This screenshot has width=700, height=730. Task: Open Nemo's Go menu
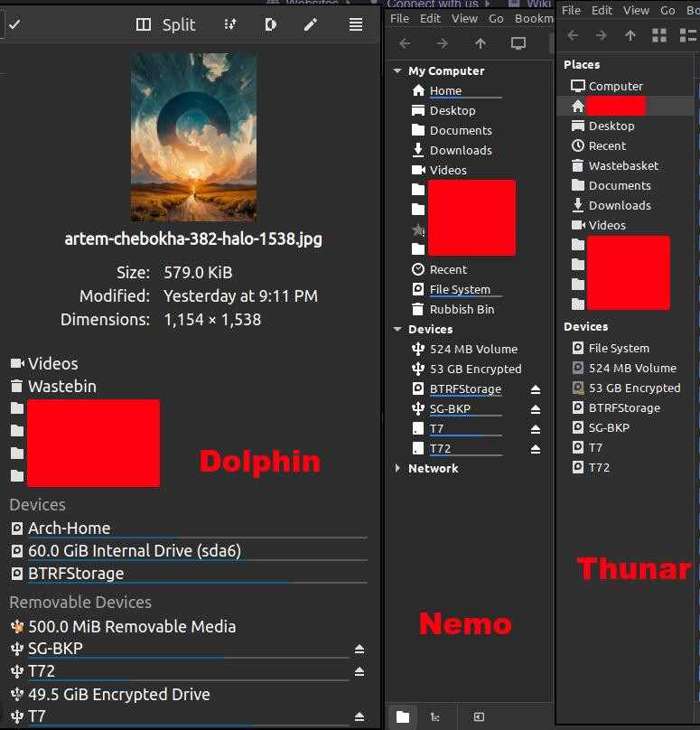[x=496, y=19]
